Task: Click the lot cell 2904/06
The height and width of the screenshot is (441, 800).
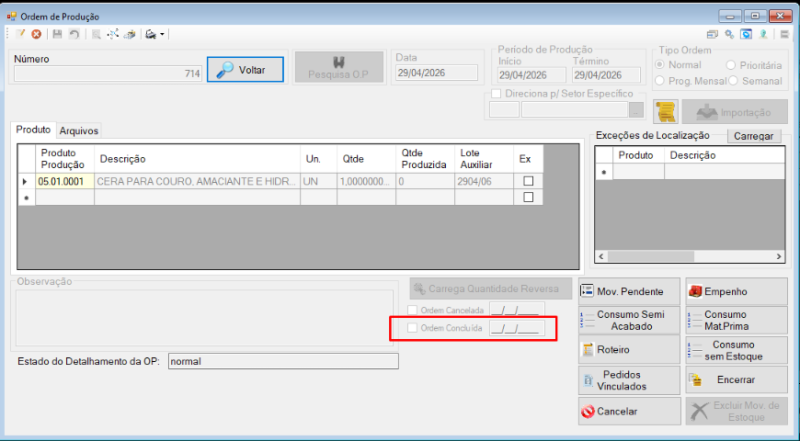Action: tap(484, 181)
